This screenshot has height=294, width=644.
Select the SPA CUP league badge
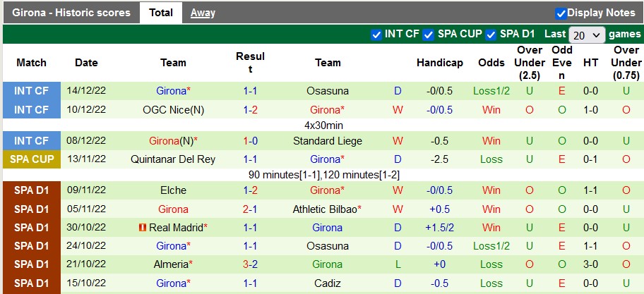[x=32, y=160]
